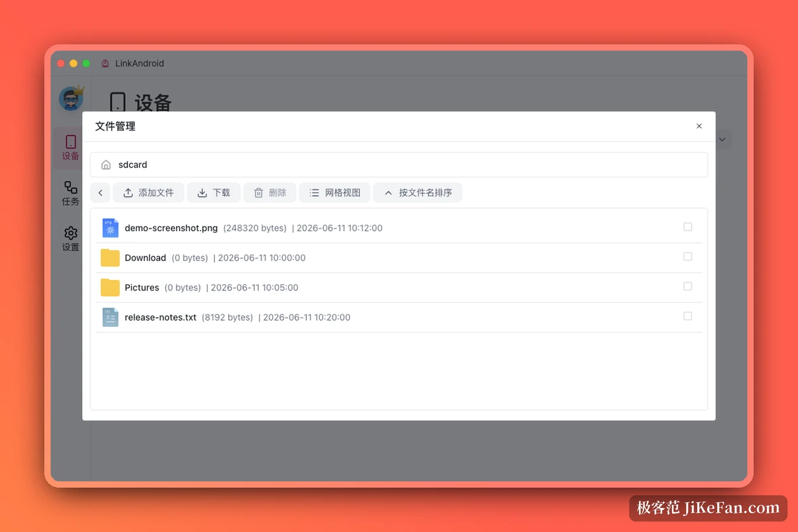Screen dimensions: 798x532
Task: Open the 任务 sidebar section
Action: [x=70, y=193]
